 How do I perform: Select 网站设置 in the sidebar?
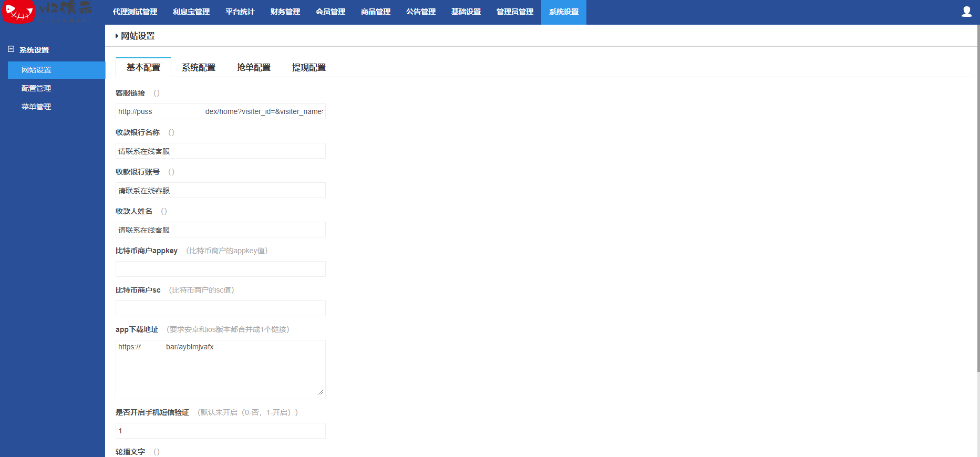(x=36, y=70)
